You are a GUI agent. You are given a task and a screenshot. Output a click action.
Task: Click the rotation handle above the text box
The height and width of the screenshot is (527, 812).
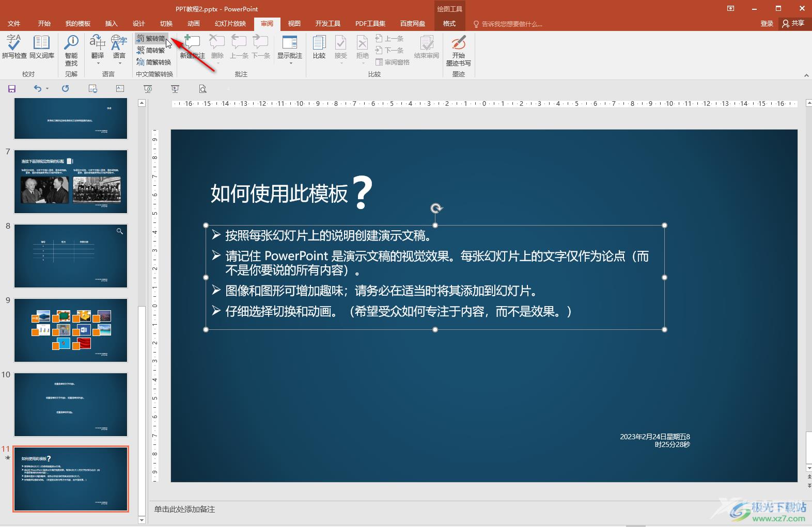pyautogui.click(x=436, y=208)
